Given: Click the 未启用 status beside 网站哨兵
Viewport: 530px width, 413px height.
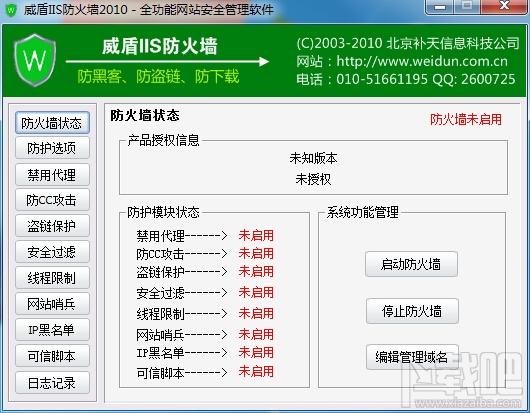Looking at the screenshot, I should (x=256, y=335).
